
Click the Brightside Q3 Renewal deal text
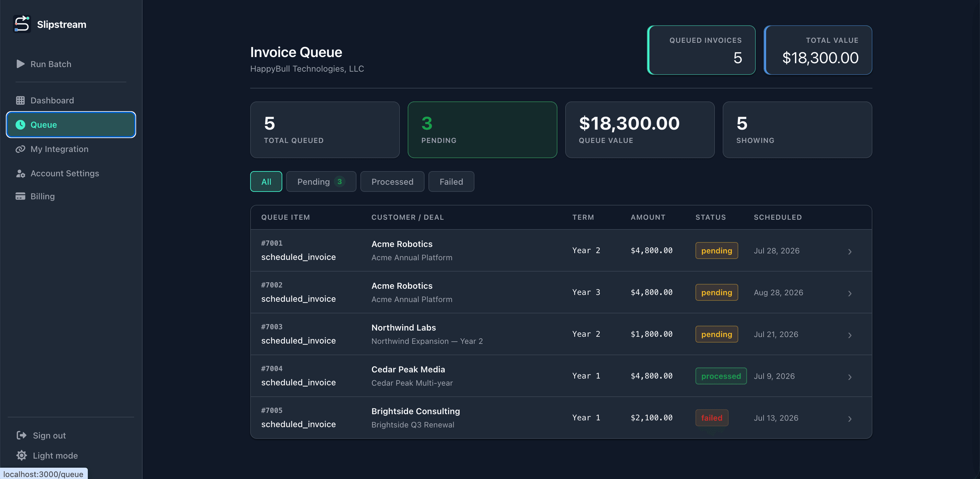[413, 425]
